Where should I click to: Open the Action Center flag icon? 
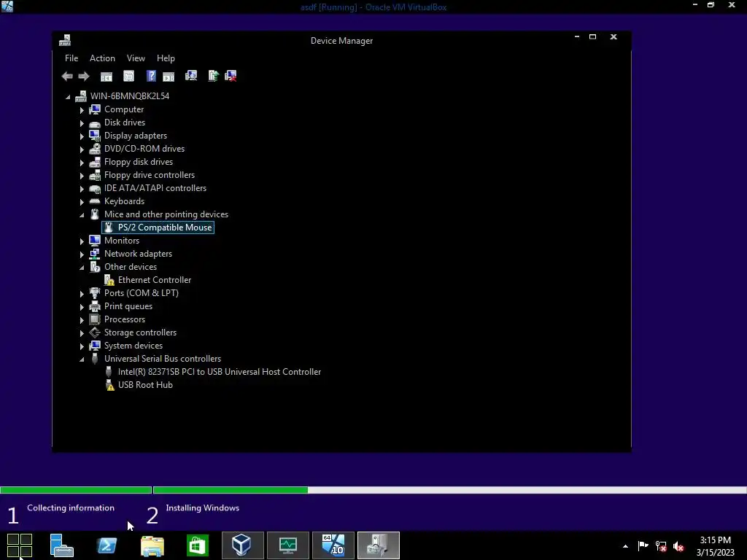pyautogui.click(x=643, y=546)
